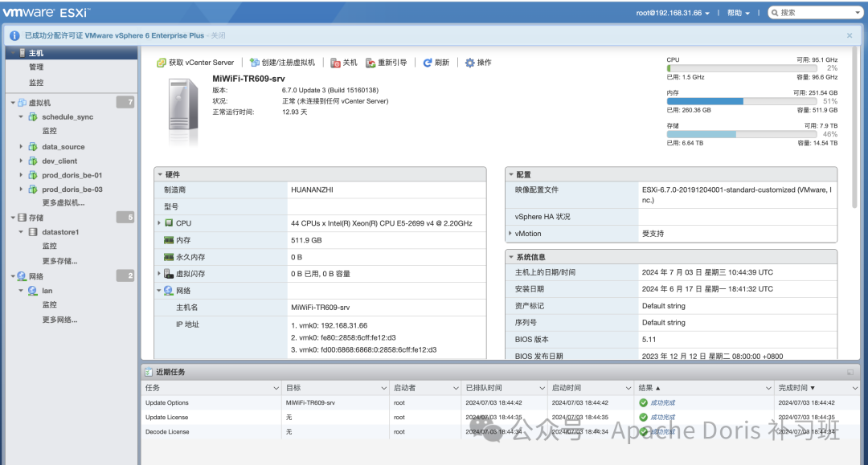Click the schedule_sync VM icon
Viewport: 868px width, 465px height.
pos(33,117)
